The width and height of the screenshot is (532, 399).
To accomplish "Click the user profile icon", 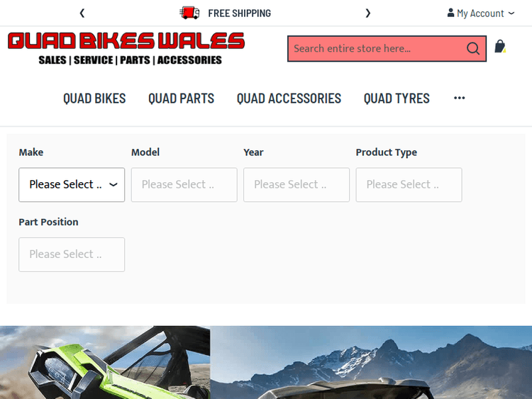I will [x=450, y=13].
